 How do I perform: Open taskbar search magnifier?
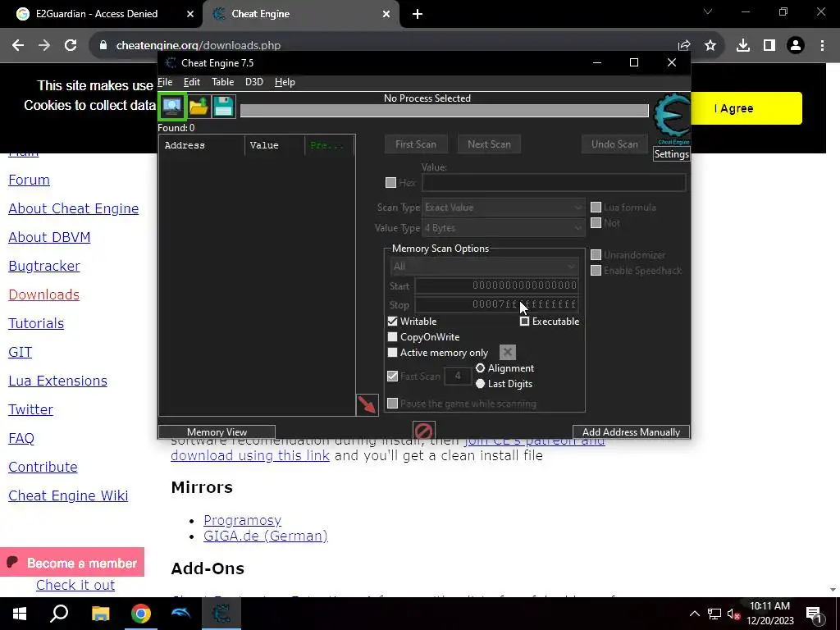click(x=59, y=614)
